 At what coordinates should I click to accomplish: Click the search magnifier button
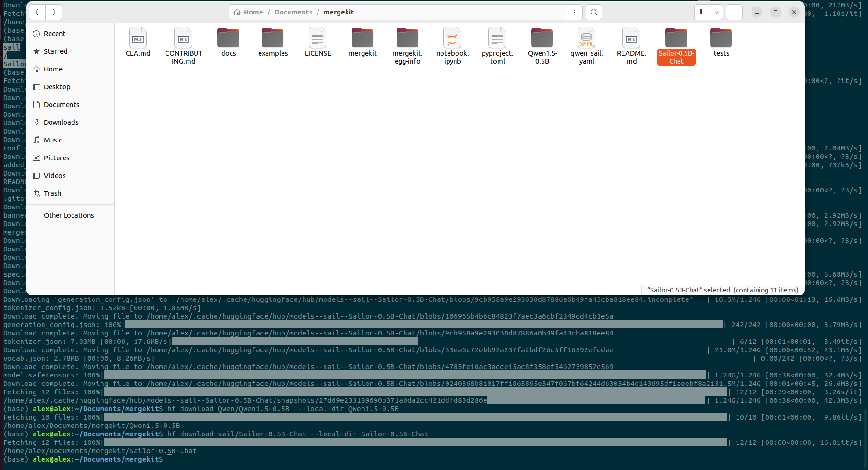(x=593, y=12)
